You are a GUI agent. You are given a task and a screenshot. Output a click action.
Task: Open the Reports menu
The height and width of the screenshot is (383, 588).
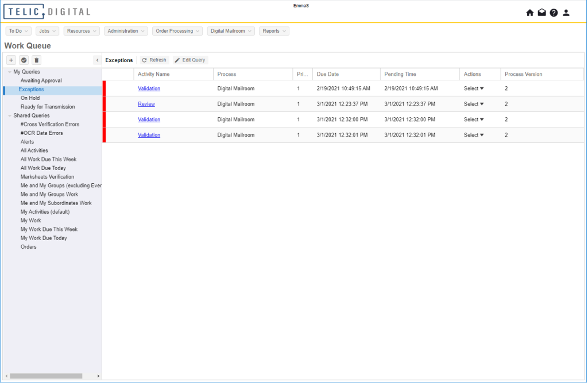[274, 30]
